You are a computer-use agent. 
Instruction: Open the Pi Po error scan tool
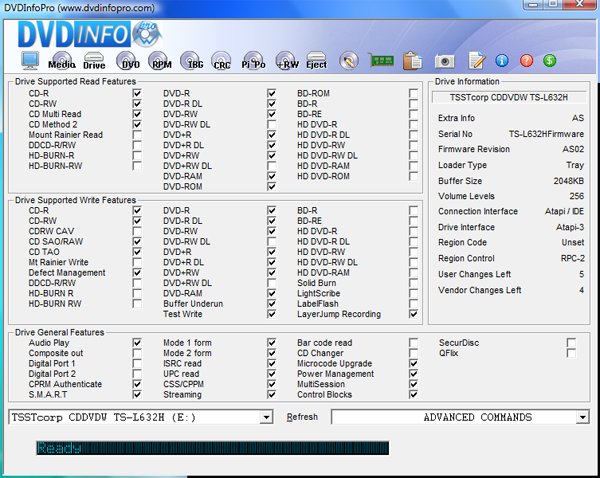(253, 60)
